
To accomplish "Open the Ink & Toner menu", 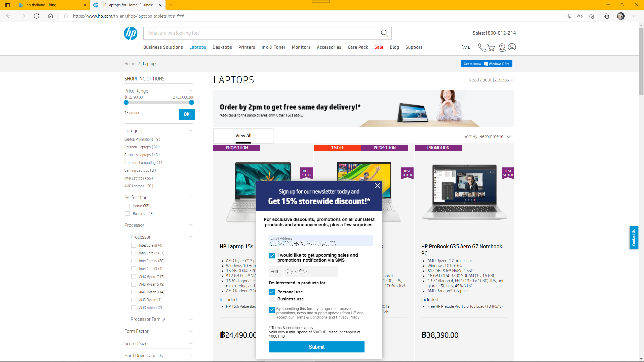I will tap(273, 47).
